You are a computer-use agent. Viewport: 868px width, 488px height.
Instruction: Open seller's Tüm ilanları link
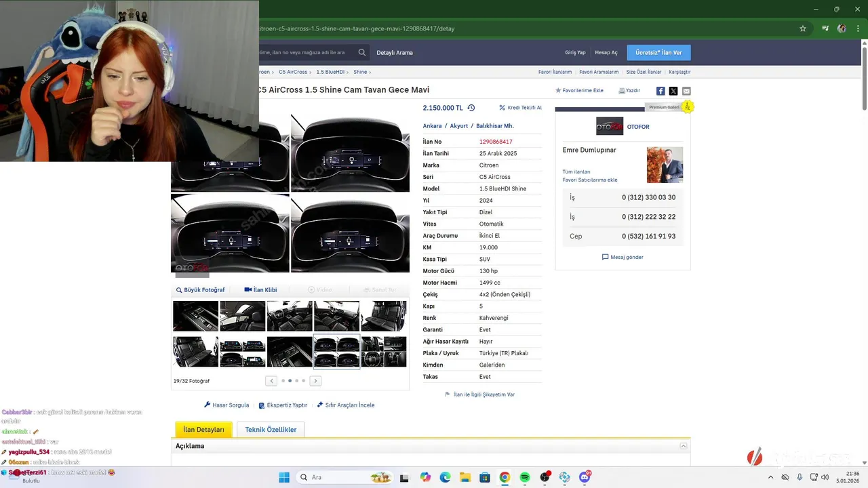point(576,171)
